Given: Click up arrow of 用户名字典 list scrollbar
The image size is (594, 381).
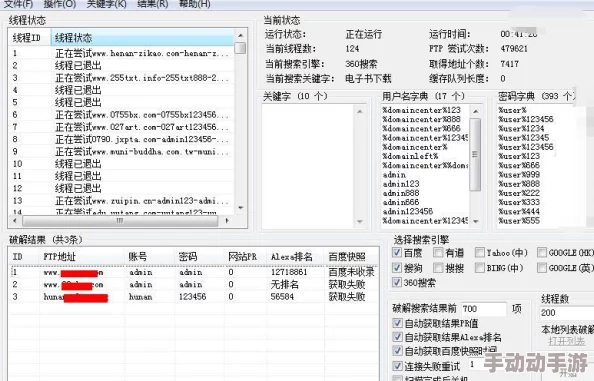Looking at the screenshot, I should [x=476, y=111].
